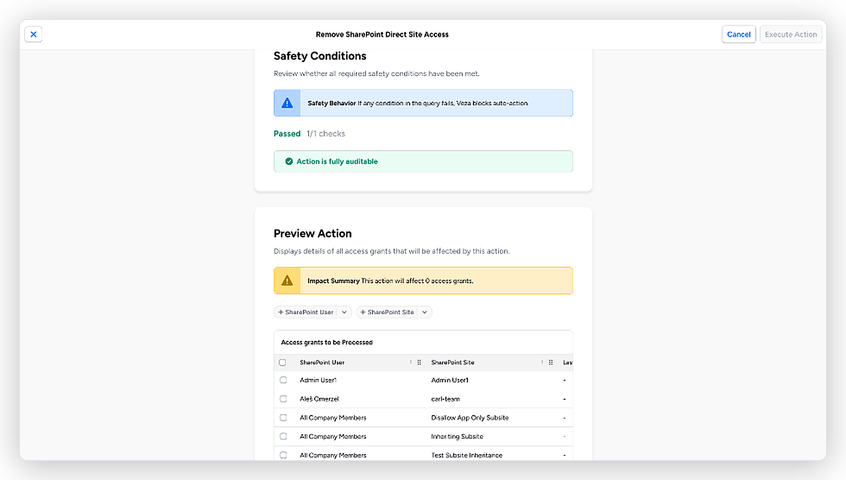Click the Execute Action button
Screen dimensions: 846x480
(x=790, y=34)
